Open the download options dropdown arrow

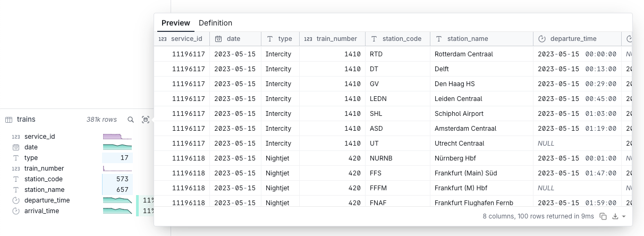(624, 216)
